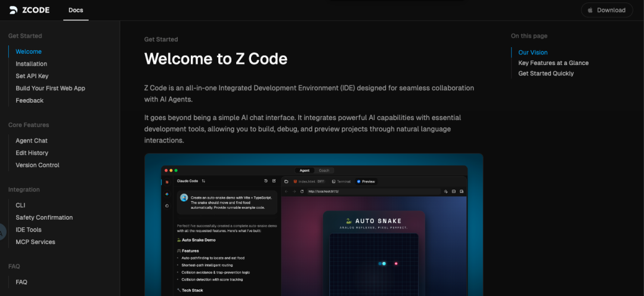Click Preview tab in embedded app screenshot
This screenshot has width=644, height=296.
366,181
